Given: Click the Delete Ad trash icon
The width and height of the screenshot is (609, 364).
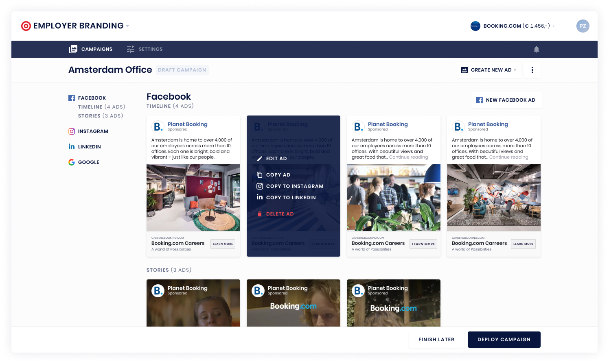Looking at the screenshot, I should coord(260,214).
